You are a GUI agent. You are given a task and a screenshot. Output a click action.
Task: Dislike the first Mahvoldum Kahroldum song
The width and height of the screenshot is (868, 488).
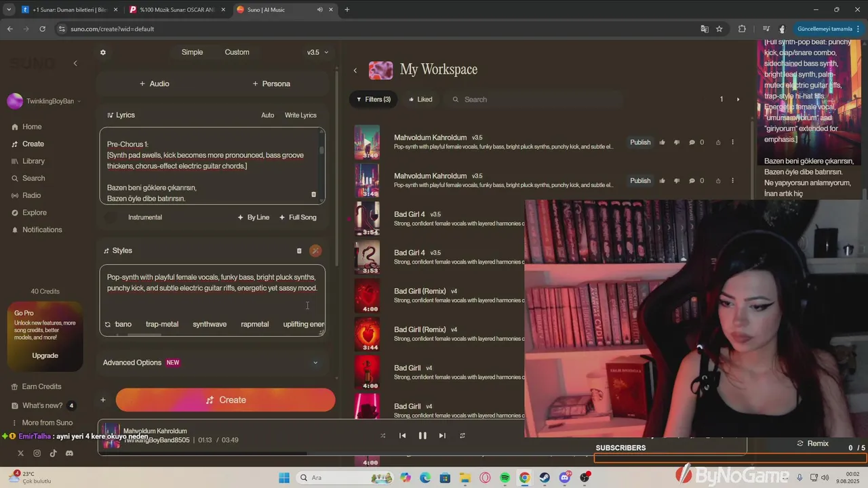click(x=677, y=142)
